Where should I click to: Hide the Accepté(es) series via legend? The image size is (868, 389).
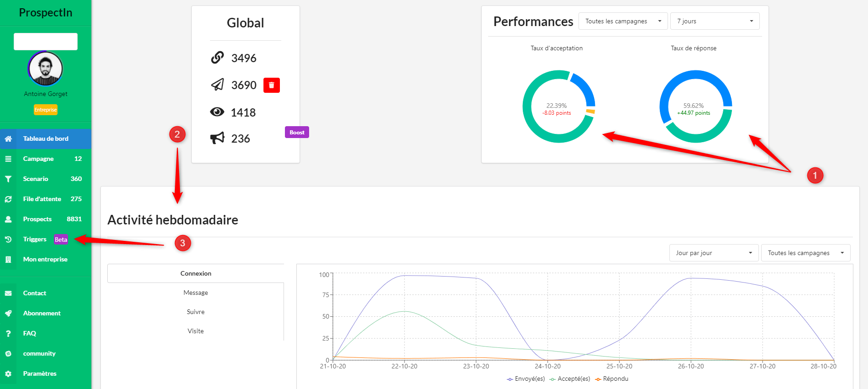(x=570, y=379)
